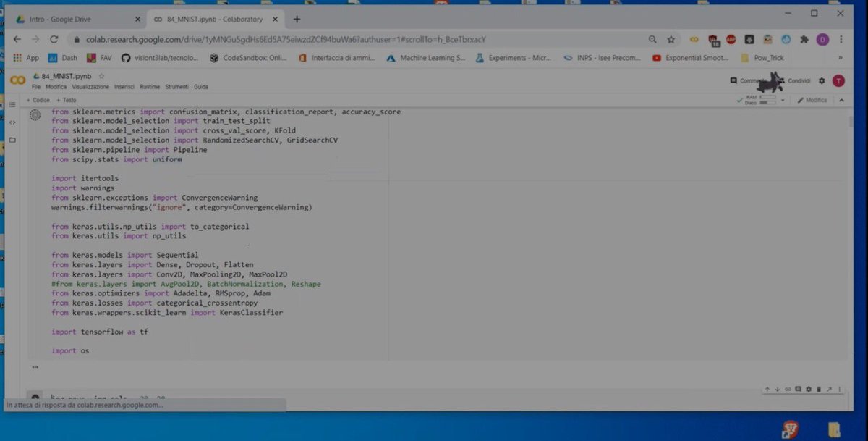
Task: Open the Brave shortcut on desktop
Action: (x=789, y=429)
